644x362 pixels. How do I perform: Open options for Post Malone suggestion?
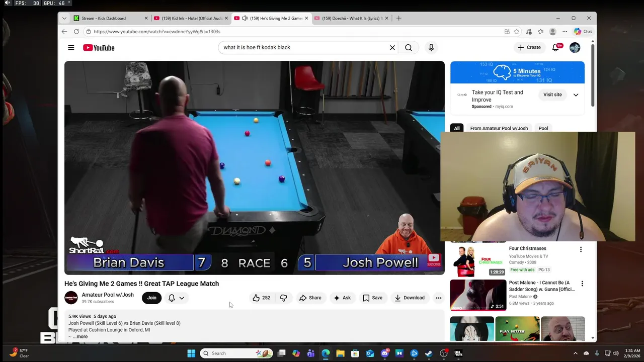[582, 284]
